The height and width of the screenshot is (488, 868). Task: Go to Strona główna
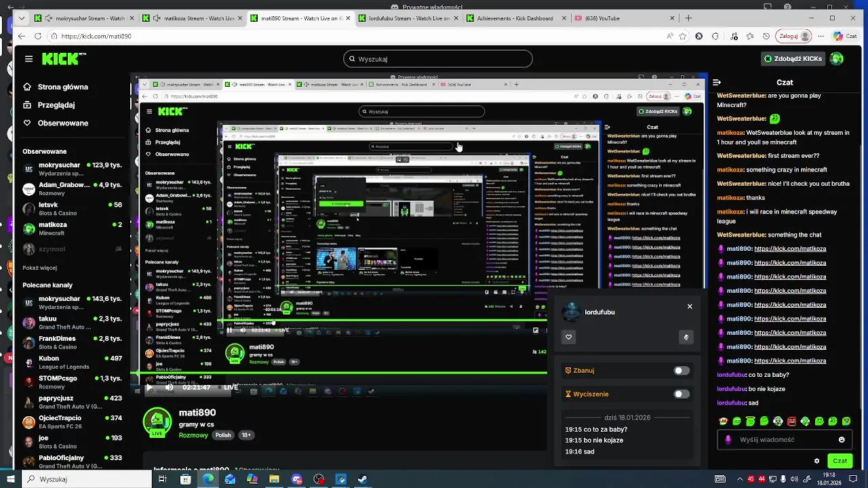(56, 87)
